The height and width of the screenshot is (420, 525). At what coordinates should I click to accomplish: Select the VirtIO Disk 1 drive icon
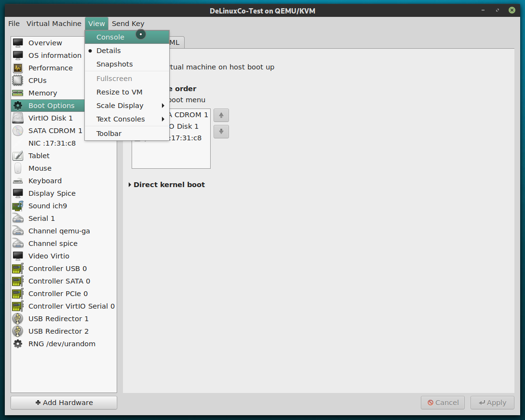(x=18, y=118)
